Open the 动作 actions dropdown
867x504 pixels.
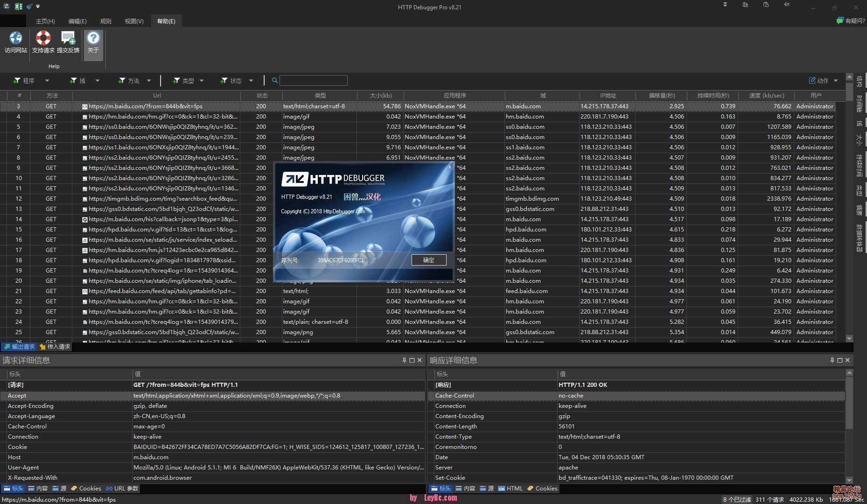pyautogui.click(x=823, y=81)
